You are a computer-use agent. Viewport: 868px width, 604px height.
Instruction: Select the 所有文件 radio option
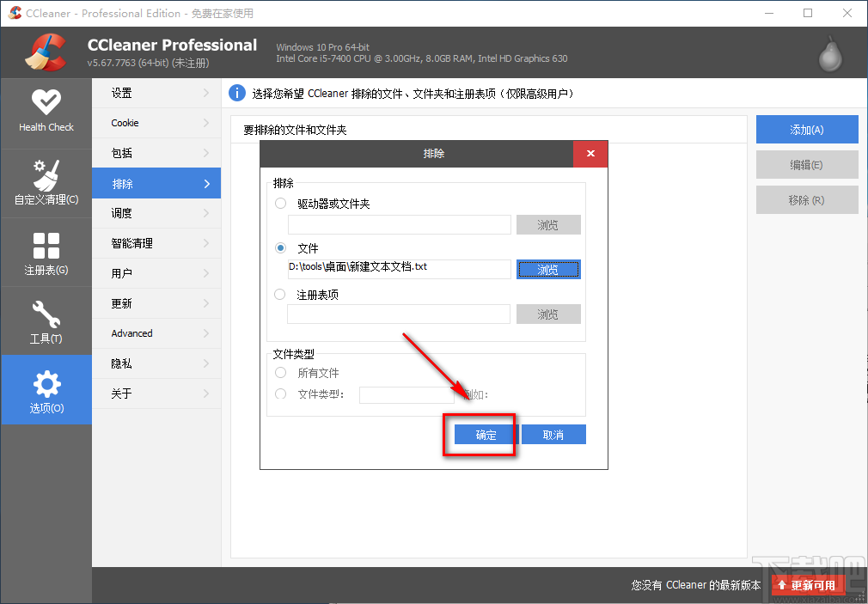281,373
